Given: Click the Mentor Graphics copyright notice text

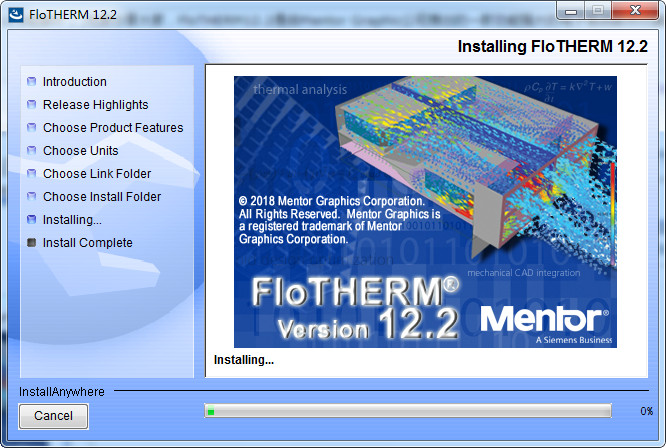Looking at the screenshot, I should [x=339, y=220].
